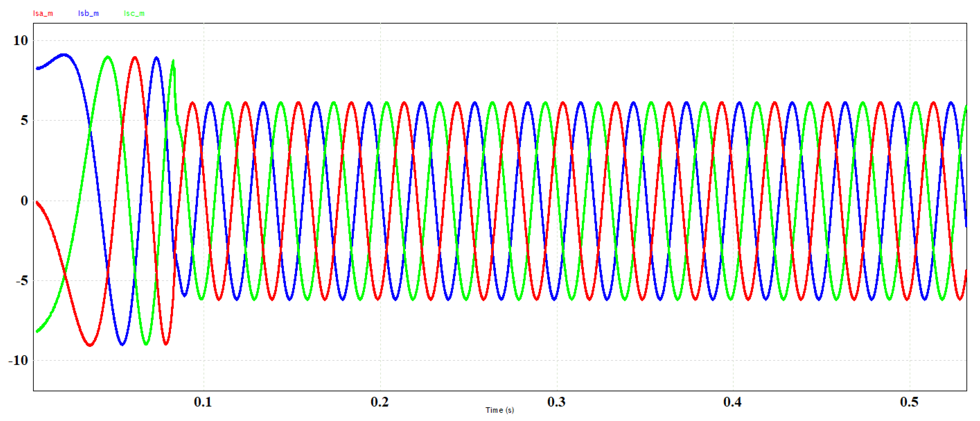Click the 0.2 time axis label
Image resolution: width=980 pixels, height=421 pixels.
pos(379,402)
